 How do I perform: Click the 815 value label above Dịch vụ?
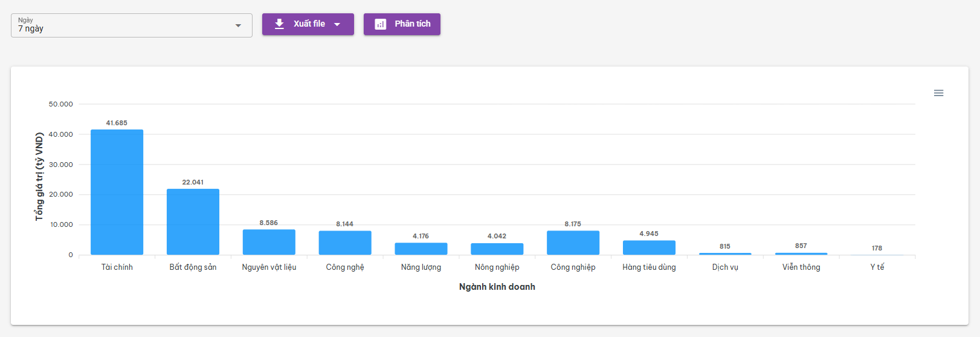click(725, 246)
